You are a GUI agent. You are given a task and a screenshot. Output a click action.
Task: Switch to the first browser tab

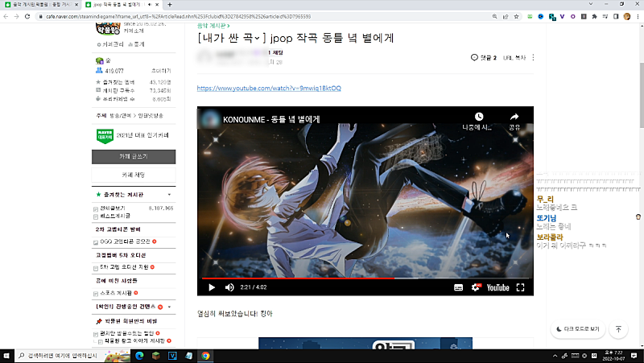[40, 5]
